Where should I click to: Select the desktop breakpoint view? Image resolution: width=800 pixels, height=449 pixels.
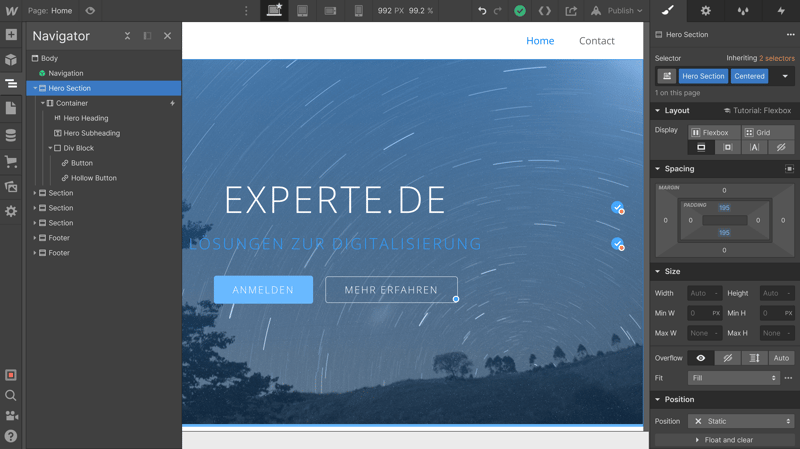(274, 11)
